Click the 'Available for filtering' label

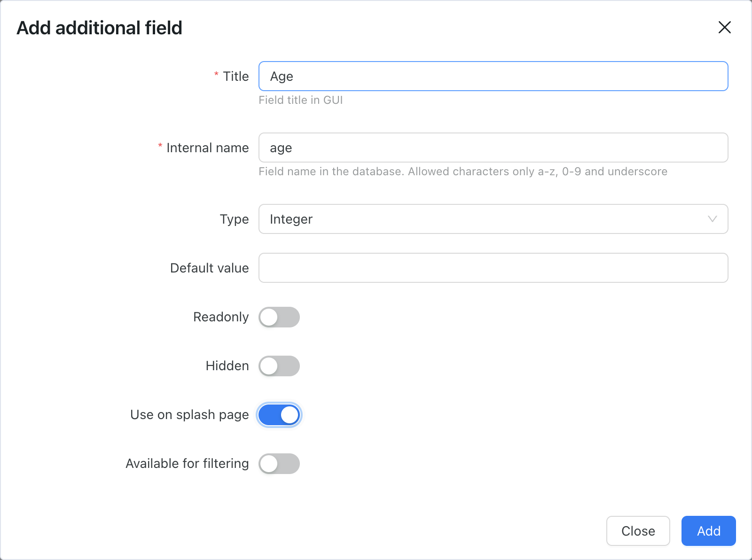187,464
